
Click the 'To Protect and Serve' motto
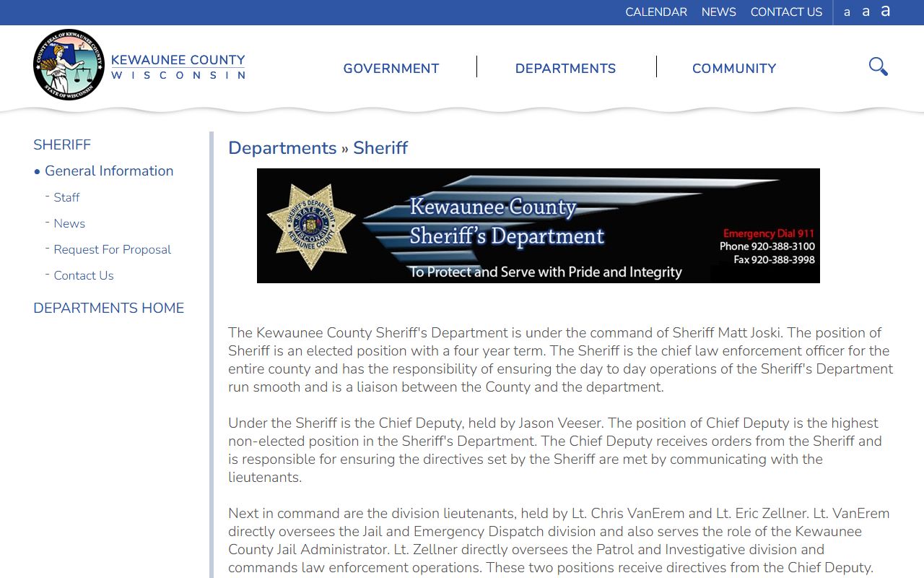click(546, 272)
